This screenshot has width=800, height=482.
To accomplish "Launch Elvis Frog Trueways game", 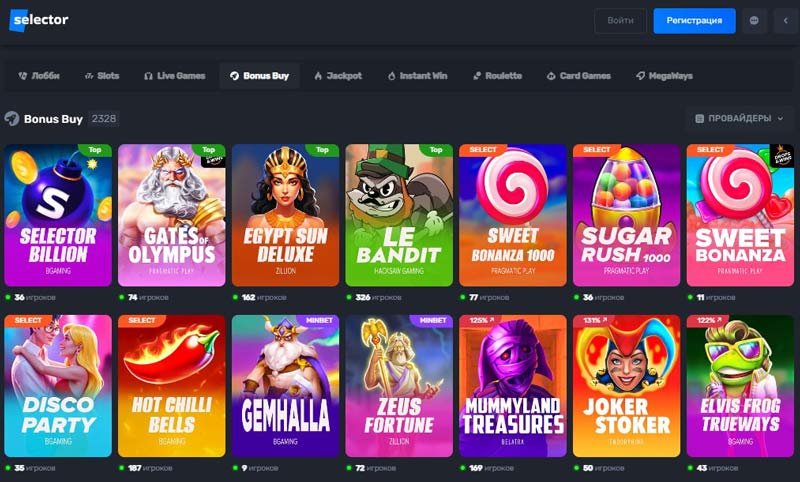I will click(x=740, y=386).
